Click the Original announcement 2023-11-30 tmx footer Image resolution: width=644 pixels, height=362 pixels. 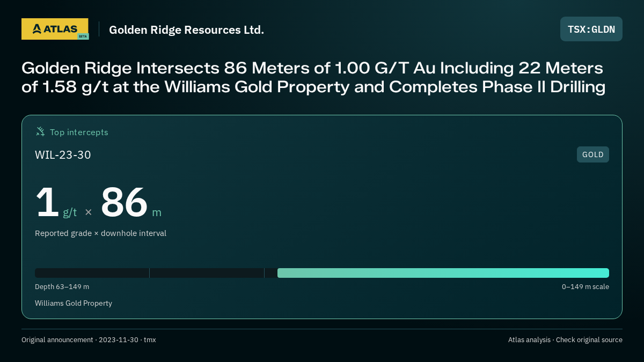tap(89, 340)
